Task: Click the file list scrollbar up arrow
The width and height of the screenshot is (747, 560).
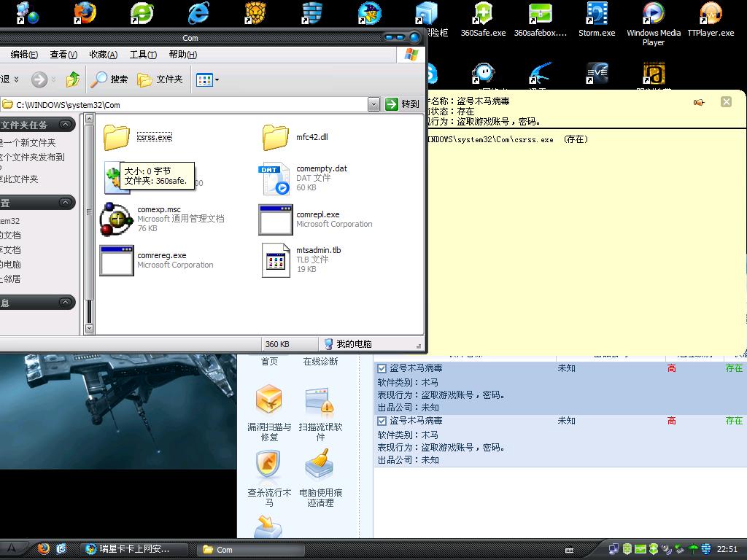Action: (x=89, y=119)
